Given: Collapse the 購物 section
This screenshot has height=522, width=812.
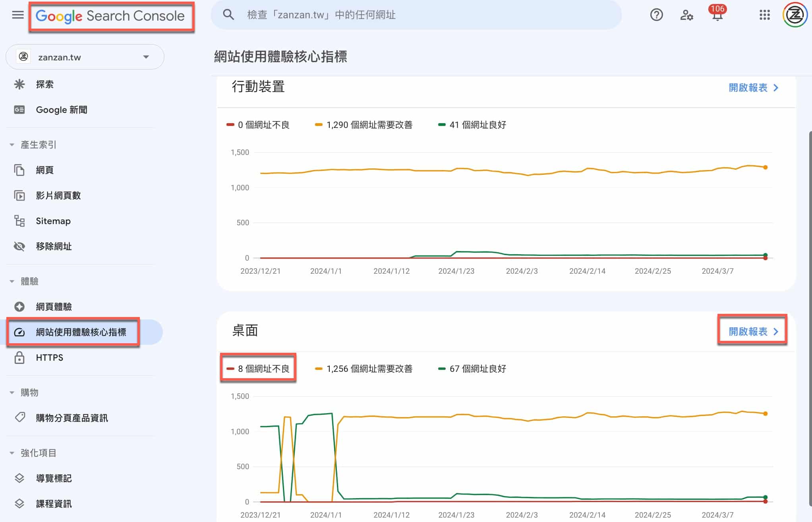Looking at the screenshot, I should coord(24,392).
